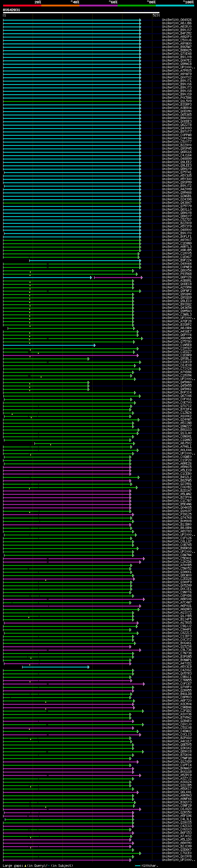The height and width of the screenshot is (868, 197).
Task: Open hit UniRef100_A7VD86
Action: coord(177,372)
